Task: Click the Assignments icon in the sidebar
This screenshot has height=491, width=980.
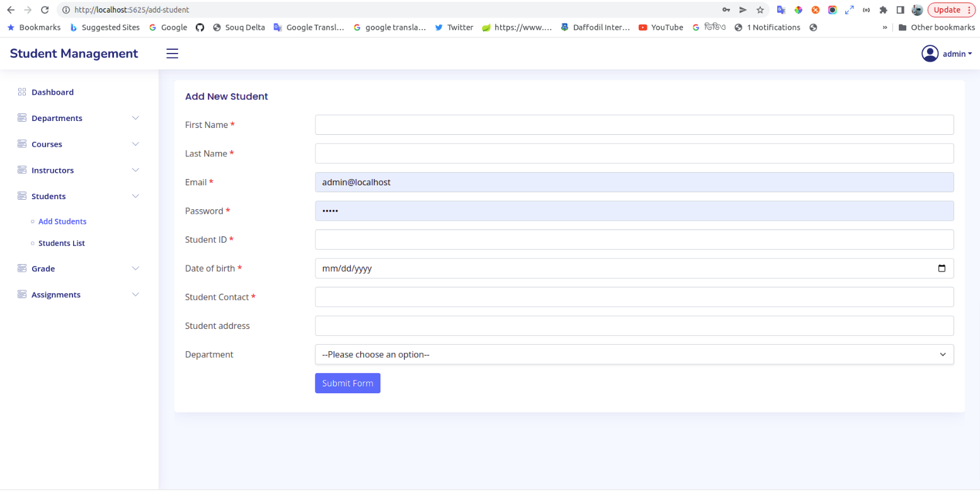Action: 21,294
